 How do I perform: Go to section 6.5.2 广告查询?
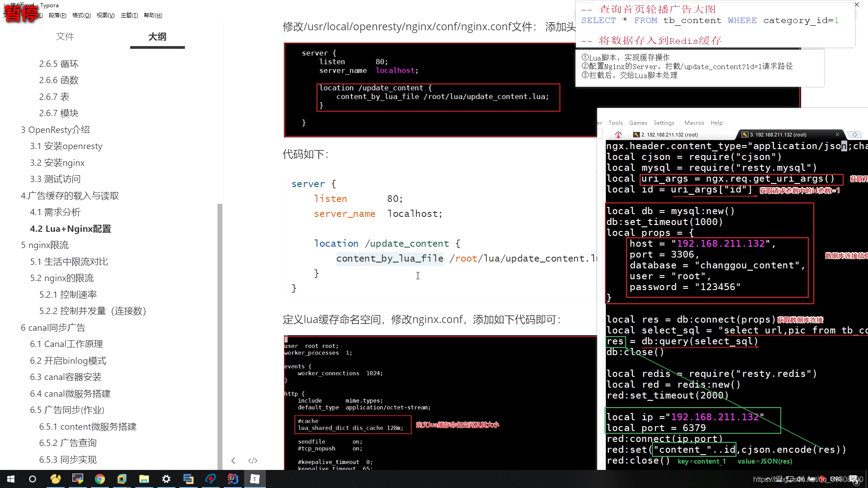click(68, 443)
